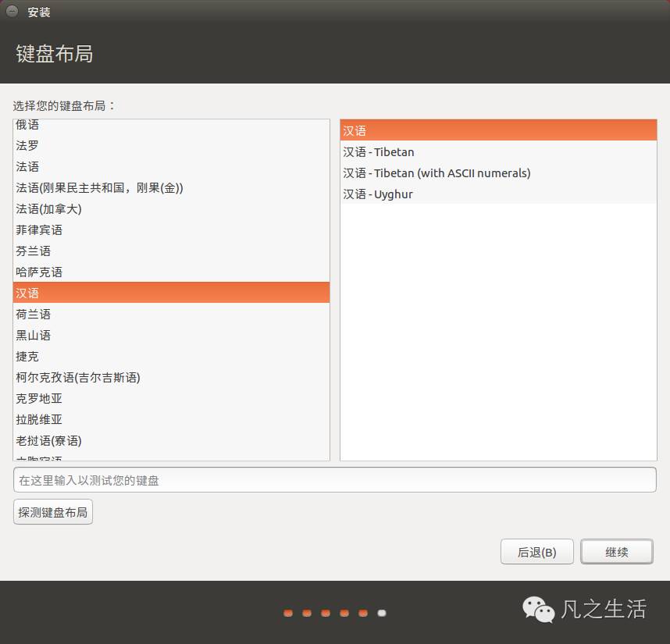Select the 芬兰语 layout
Screen dimensions: 670x644
point(33,251)
